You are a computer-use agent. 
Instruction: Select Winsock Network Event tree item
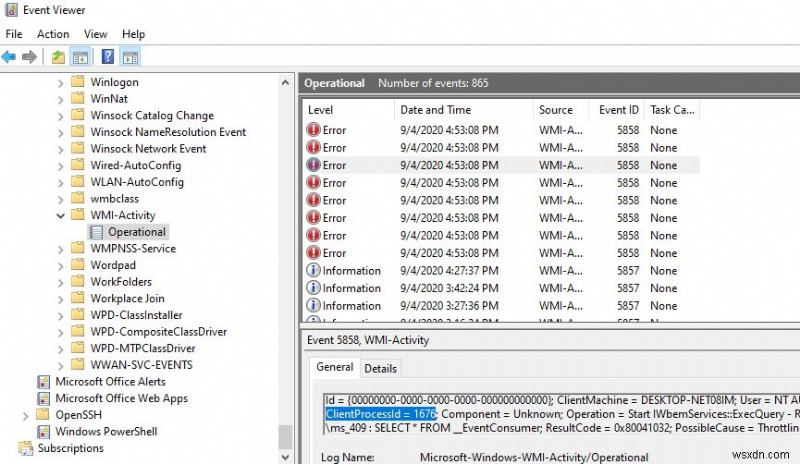148,149
